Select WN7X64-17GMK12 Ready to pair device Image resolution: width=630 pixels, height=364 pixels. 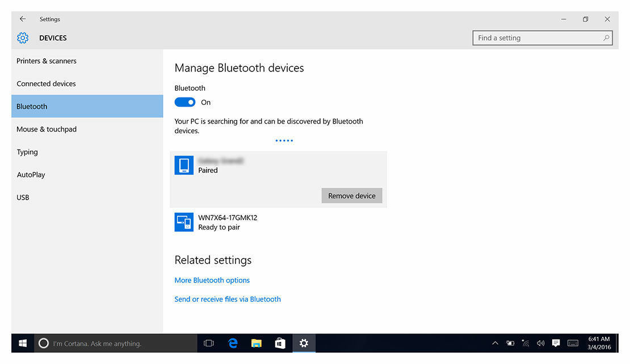pos(278,222)
